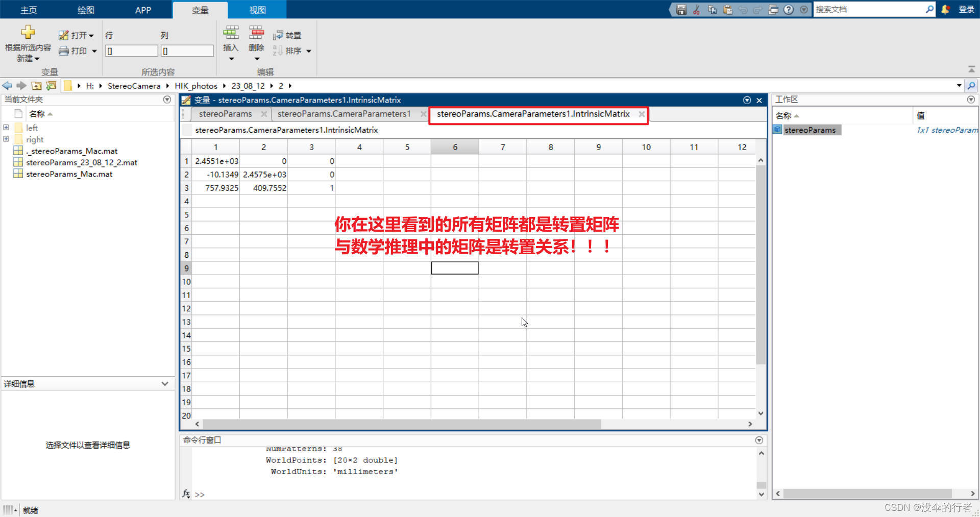Click the Cut scissors icon
980x517 pixels.
697,10
